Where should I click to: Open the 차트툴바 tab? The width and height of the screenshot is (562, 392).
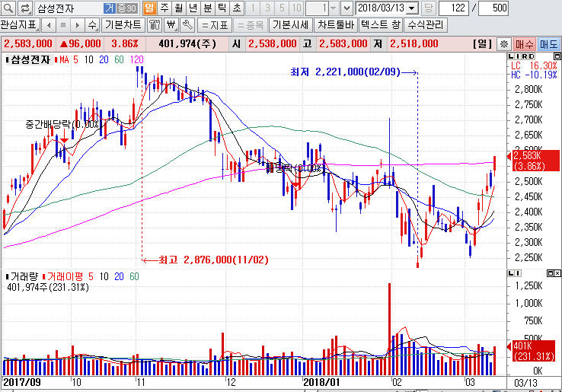click(336, 24)
